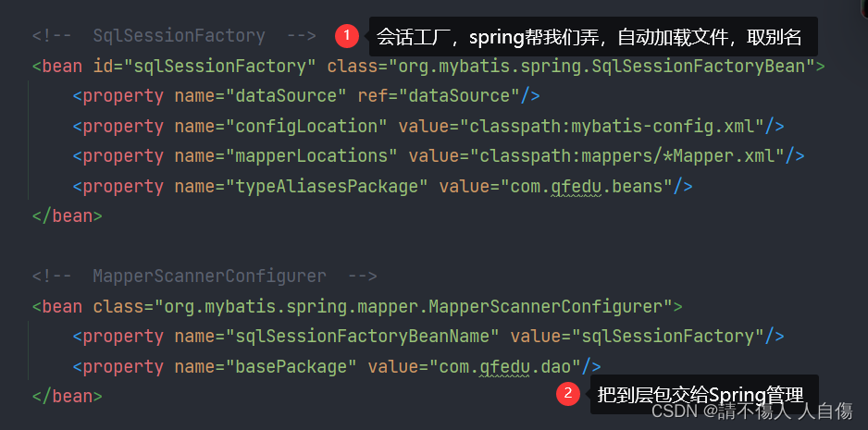Screen dimensions: 868x430
Task: Click the dataSource ref attribute value
Action: coord(459,96)
